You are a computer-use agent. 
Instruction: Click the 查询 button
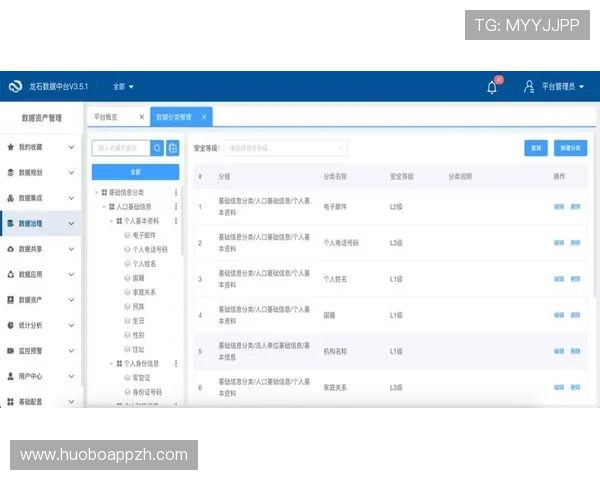tap(536, 148)
